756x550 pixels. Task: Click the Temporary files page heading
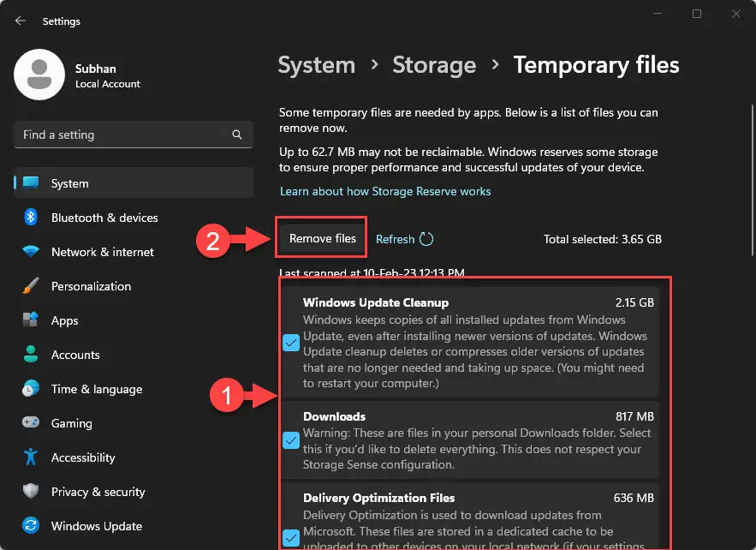(596, 64)
